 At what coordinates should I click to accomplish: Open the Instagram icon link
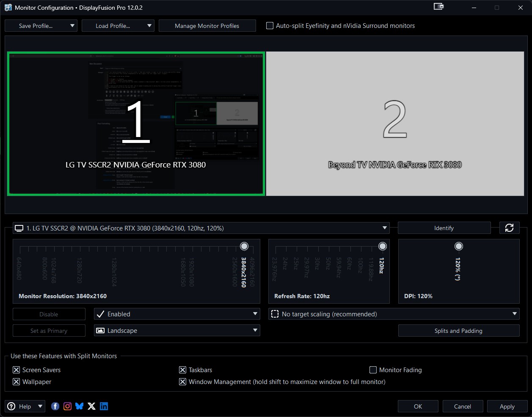coord(68,406)
